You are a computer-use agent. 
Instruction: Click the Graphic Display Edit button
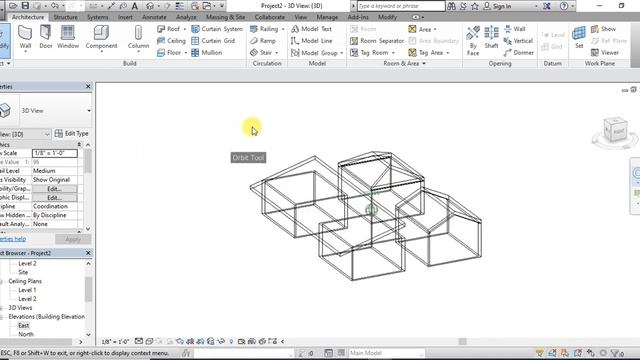(x=54, y=198)
